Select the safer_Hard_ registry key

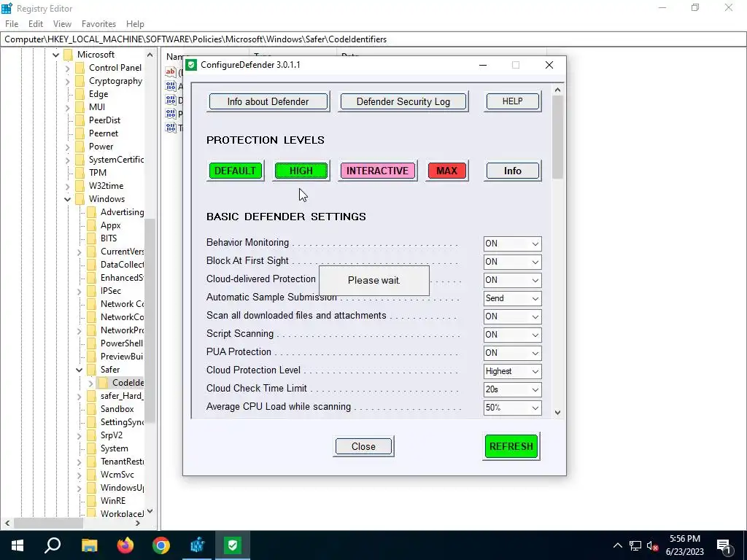pos(122,396)
